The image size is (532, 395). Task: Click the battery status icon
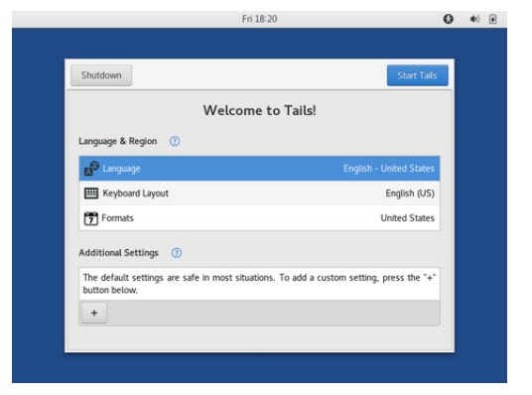[x=492, y=19]
